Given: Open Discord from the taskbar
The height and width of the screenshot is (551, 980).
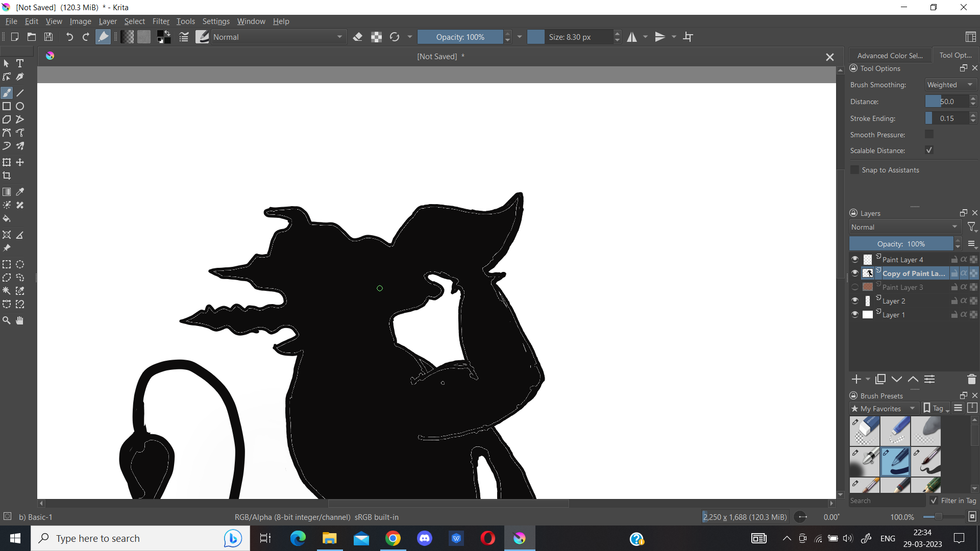Looking at the screenshot, I should click(x=425, y=538).
